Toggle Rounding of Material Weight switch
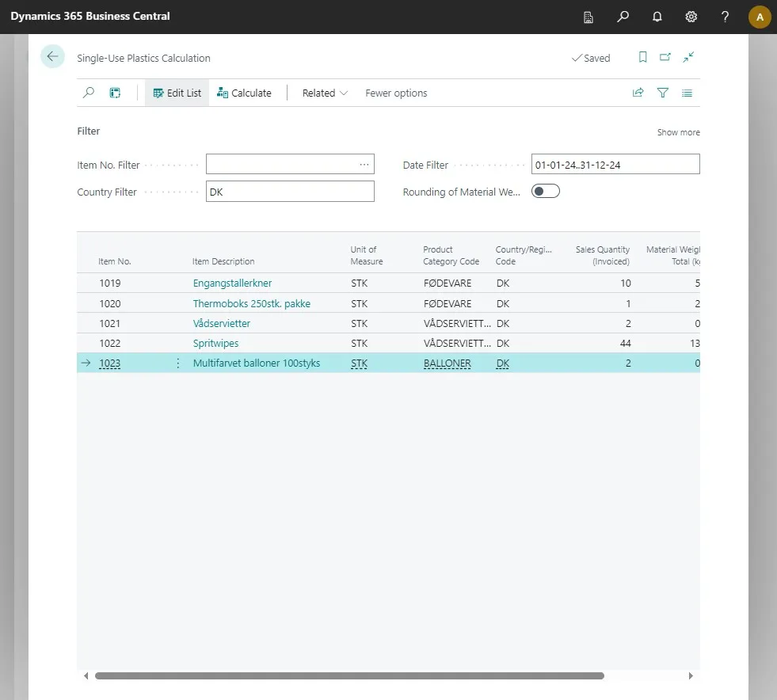The image size is (777, 700). point(546,191)
